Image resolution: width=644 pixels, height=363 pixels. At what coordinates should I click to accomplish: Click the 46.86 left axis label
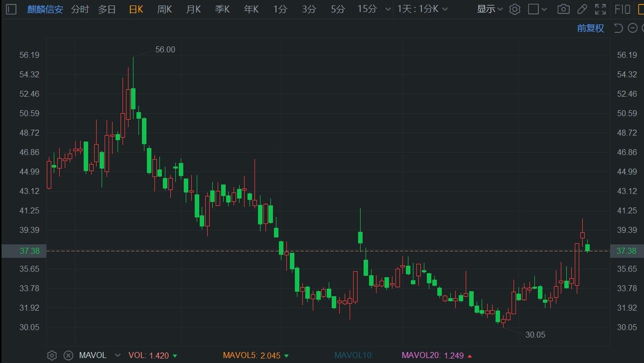tap(29, 152)
